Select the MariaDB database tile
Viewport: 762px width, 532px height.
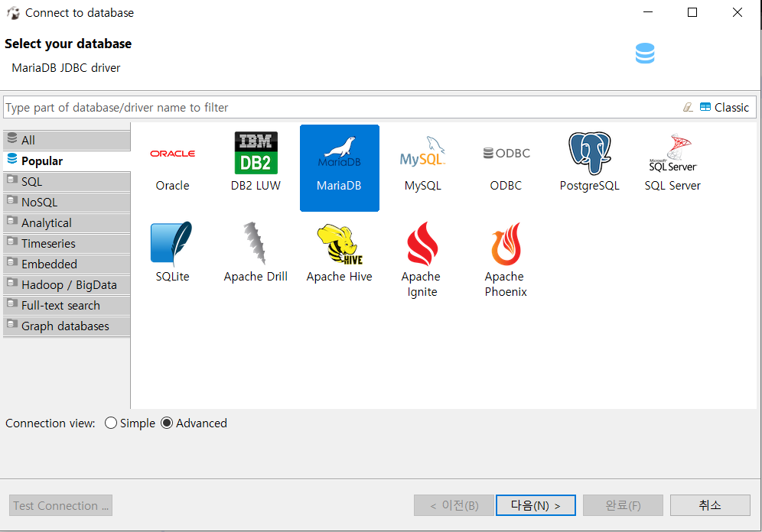click(x=339, y=168)
